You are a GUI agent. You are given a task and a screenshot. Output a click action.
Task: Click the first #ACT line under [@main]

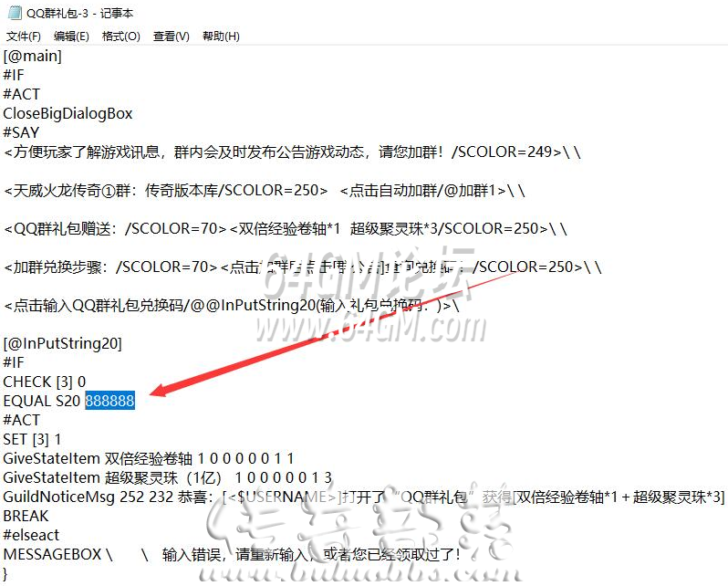click(x=21, y=94)
